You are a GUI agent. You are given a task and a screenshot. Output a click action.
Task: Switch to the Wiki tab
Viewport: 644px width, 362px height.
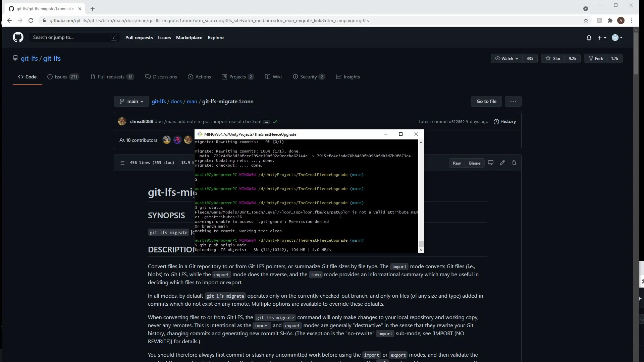click(x=273, y=77)
